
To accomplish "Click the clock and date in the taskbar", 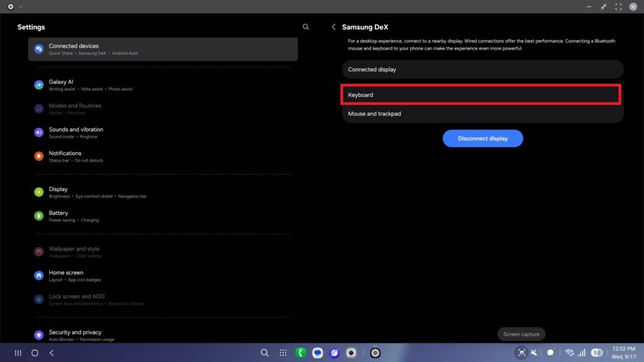I will [x=622, y=353].
